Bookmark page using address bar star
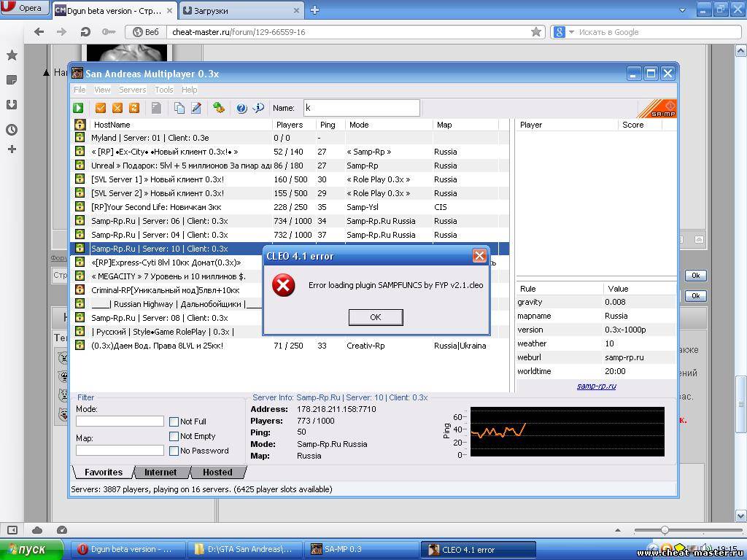747x560 pixels. 536,32
